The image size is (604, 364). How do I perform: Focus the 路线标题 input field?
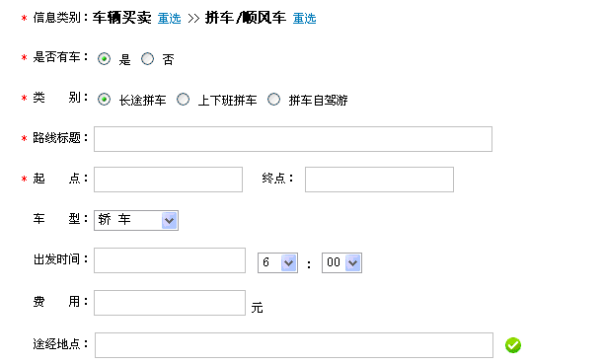pyautogui.click(x=293, y=139)
